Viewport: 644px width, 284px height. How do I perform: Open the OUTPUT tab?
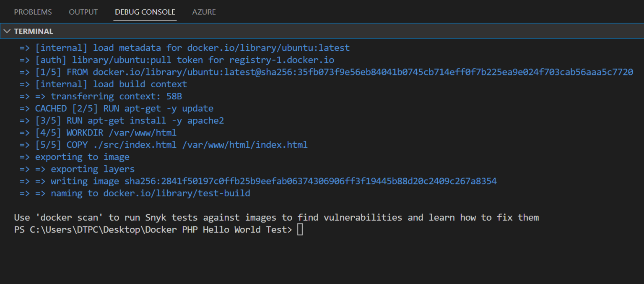[x=83, y=12]
